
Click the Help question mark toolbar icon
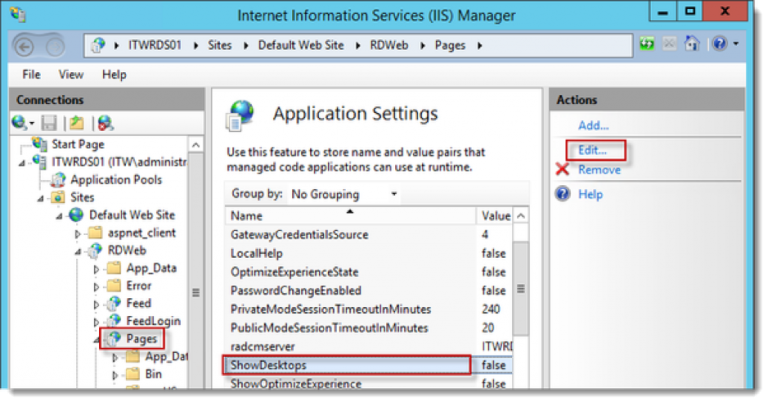click(x=720, y=44)
